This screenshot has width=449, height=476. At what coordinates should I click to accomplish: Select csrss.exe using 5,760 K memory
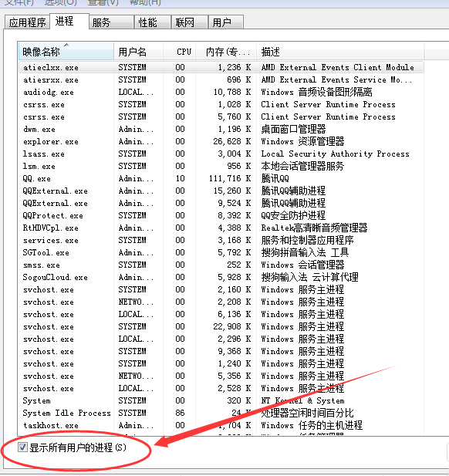point(221,116)
